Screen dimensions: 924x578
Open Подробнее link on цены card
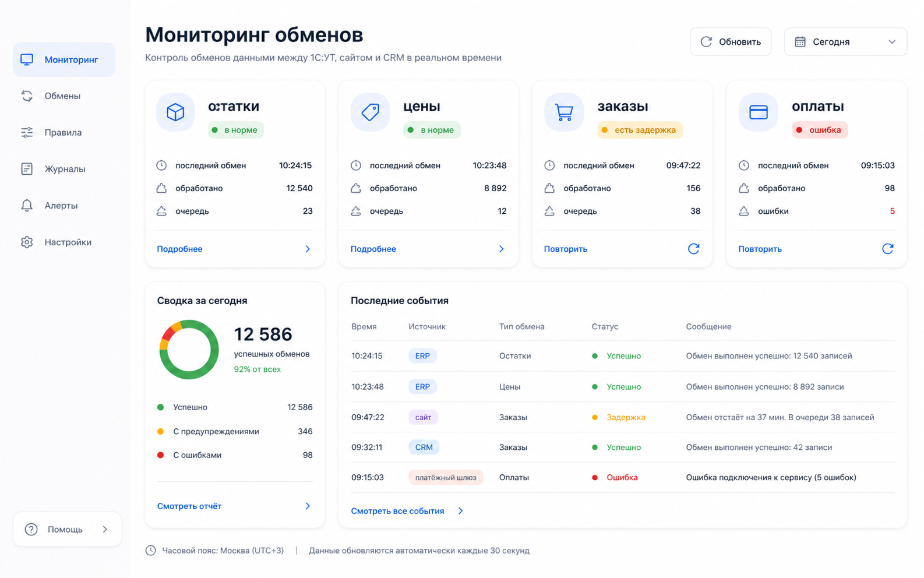pos(373,249)
